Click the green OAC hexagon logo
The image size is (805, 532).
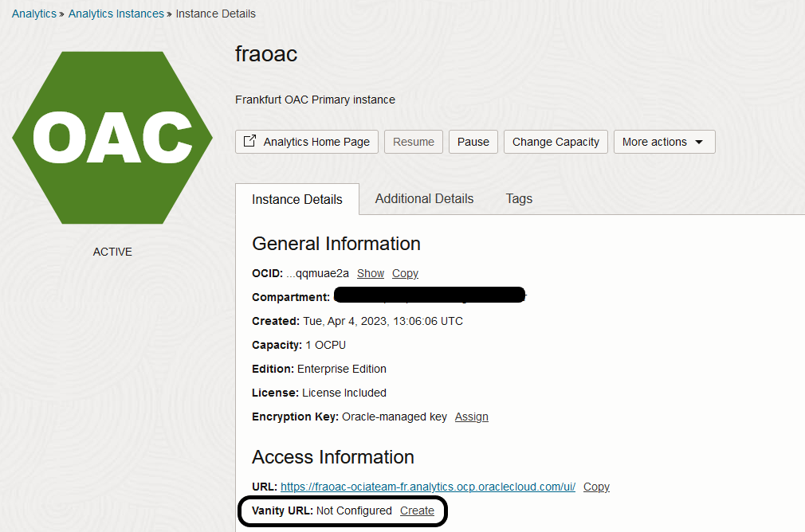(x=112, y=138)
